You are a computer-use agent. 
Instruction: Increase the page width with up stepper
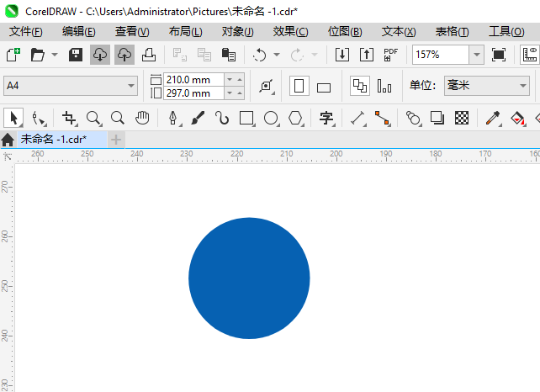(x=240, y=80)
